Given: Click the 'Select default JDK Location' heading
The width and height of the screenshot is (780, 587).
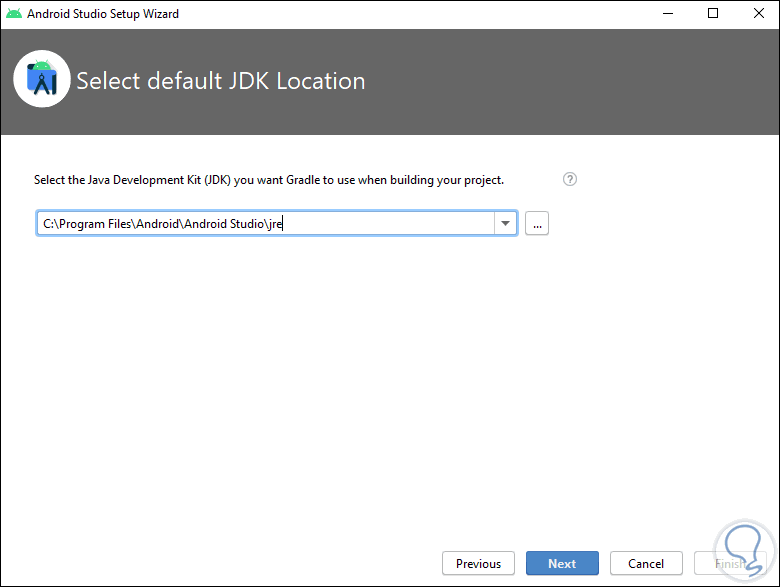Looking at the screenshot, I should [221, 81].
